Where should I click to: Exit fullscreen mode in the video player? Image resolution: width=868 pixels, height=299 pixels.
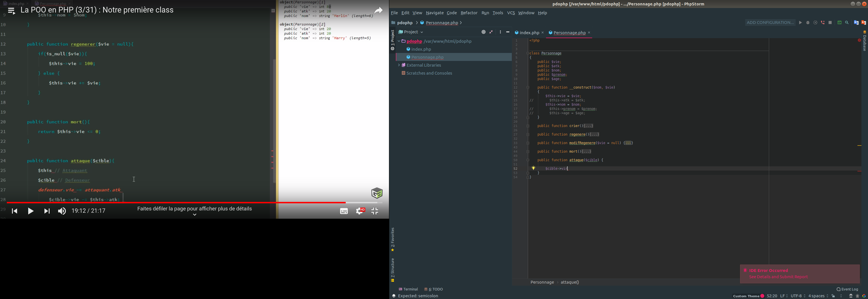(375, 211)
